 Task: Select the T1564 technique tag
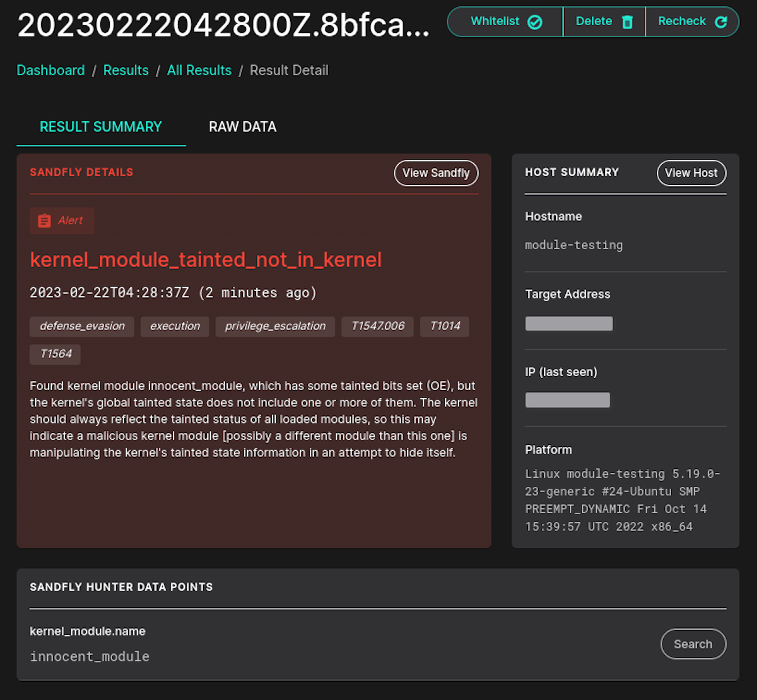(54, 354)
